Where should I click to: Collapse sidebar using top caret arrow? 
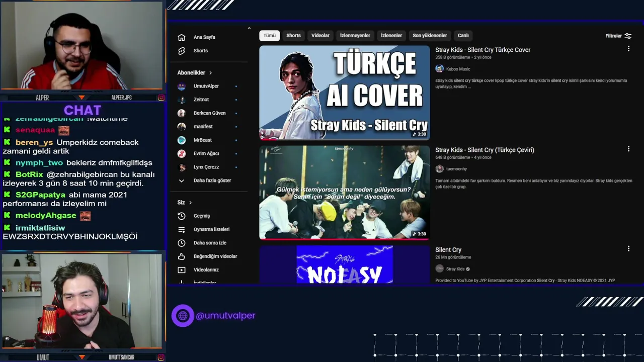point(249,28)
